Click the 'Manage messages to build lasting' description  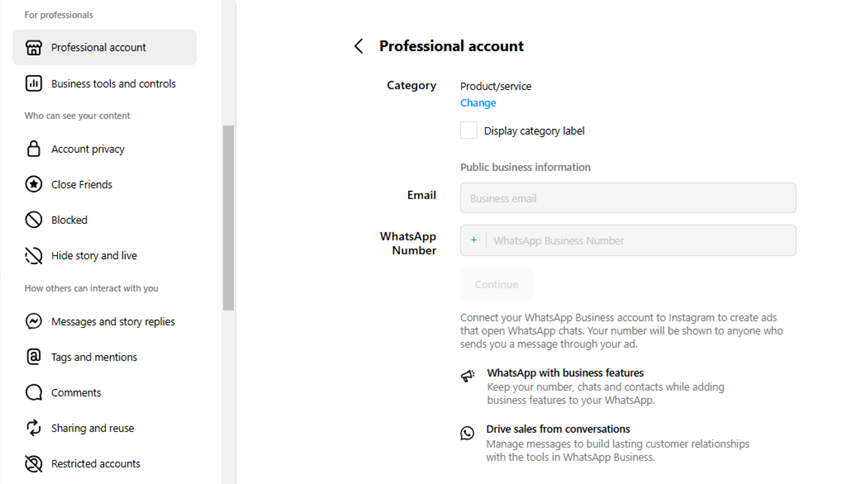point(617,450)
